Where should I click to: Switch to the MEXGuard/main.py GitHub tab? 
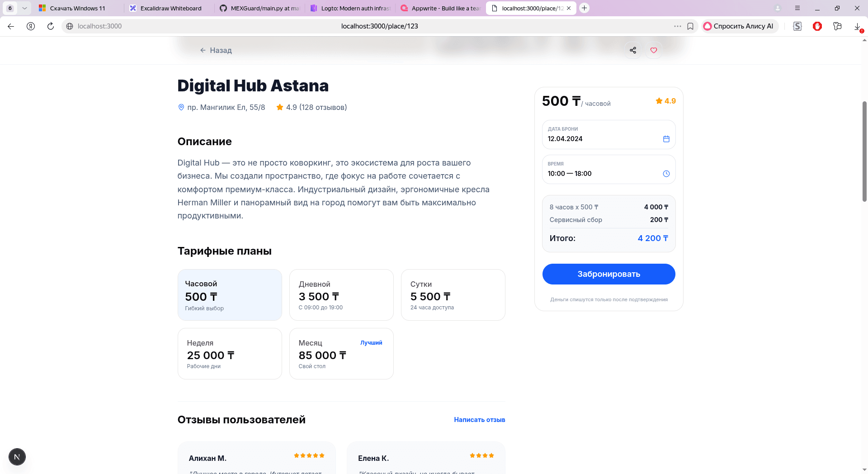point(260,8)
